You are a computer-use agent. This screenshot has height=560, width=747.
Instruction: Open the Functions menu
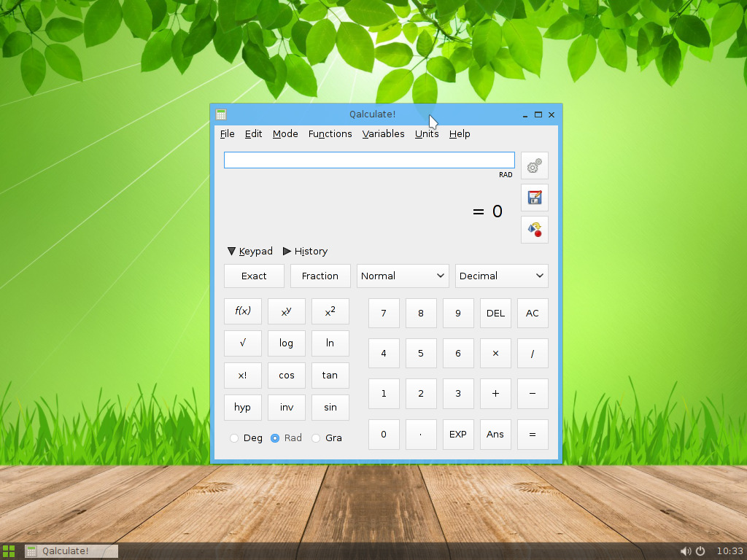click(x=330, y=133)
